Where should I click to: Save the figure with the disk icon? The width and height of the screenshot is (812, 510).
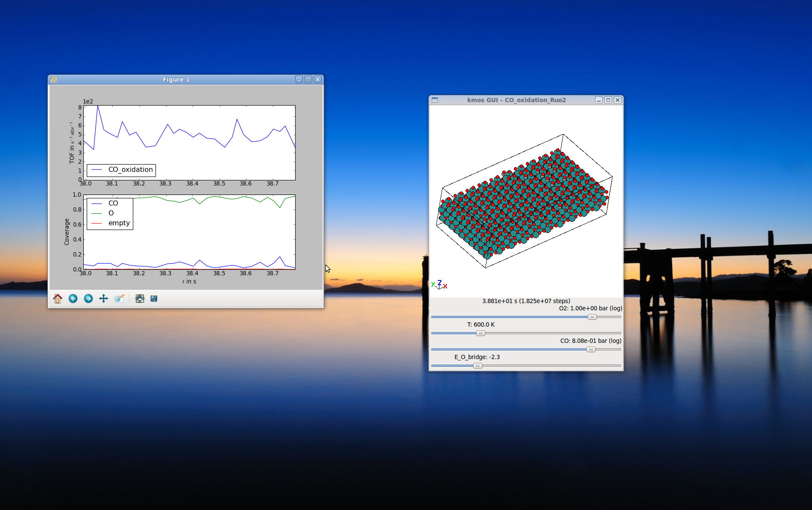pos(154,298)
